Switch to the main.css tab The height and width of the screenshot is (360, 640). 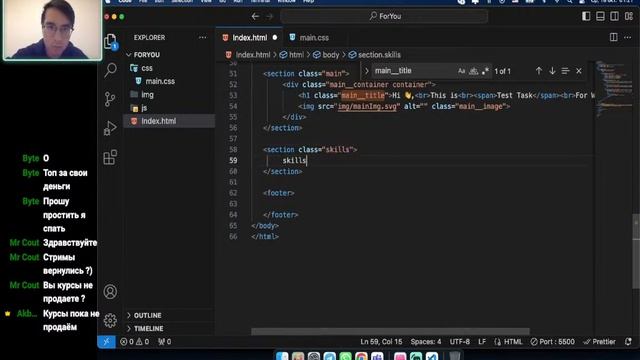(314, 38)
